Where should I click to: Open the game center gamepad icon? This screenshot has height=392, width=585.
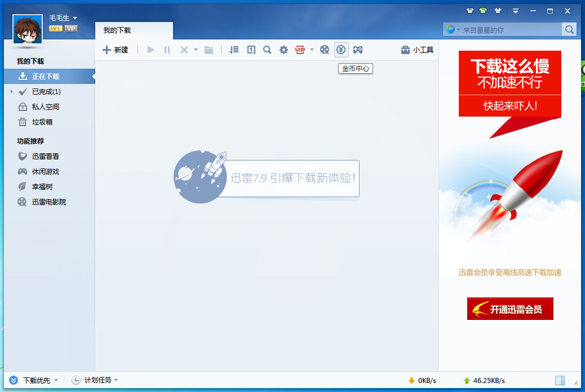tap(358, 50)
